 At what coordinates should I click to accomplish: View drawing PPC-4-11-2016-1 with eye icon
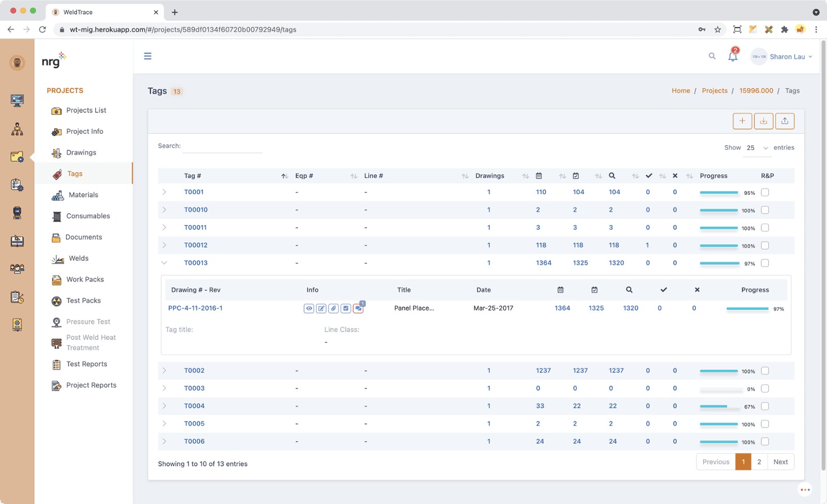coord(309,308)
